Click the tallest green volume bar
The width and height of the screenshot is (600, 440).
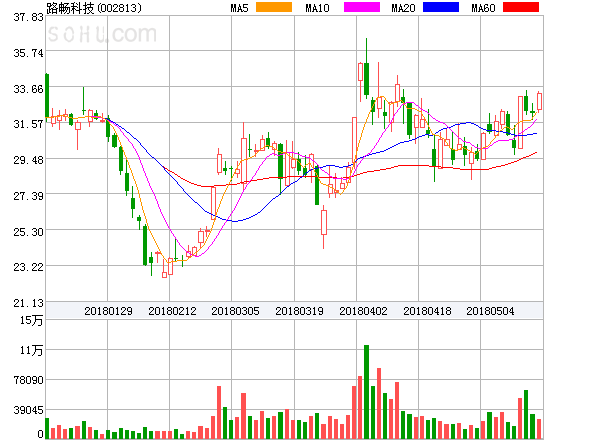click(x=366, y=392)
